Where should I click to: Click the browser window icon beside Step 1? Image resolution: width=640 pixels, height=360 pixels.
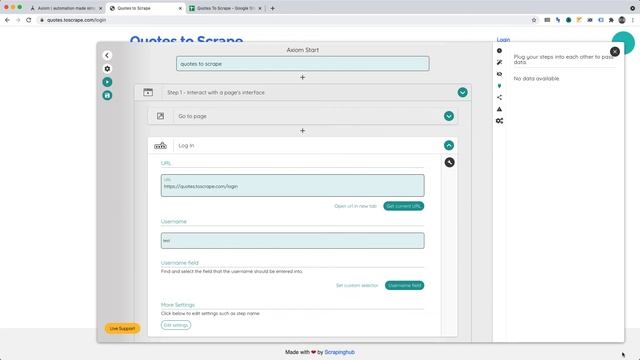pyautogui.click(x=148, y=92)
